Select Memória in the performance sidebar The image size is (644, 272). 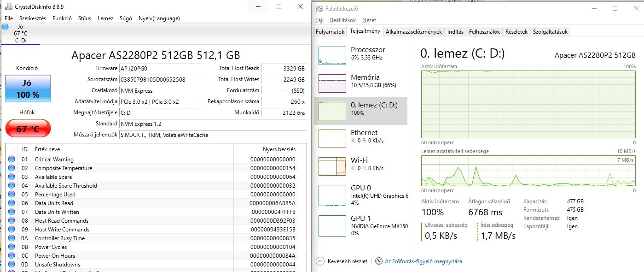360,83
